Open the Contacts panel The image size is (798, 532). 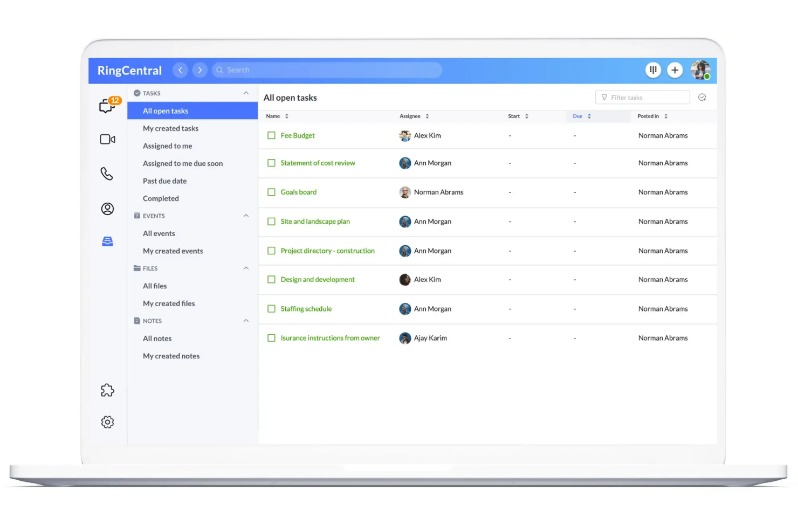click(107, 208)
